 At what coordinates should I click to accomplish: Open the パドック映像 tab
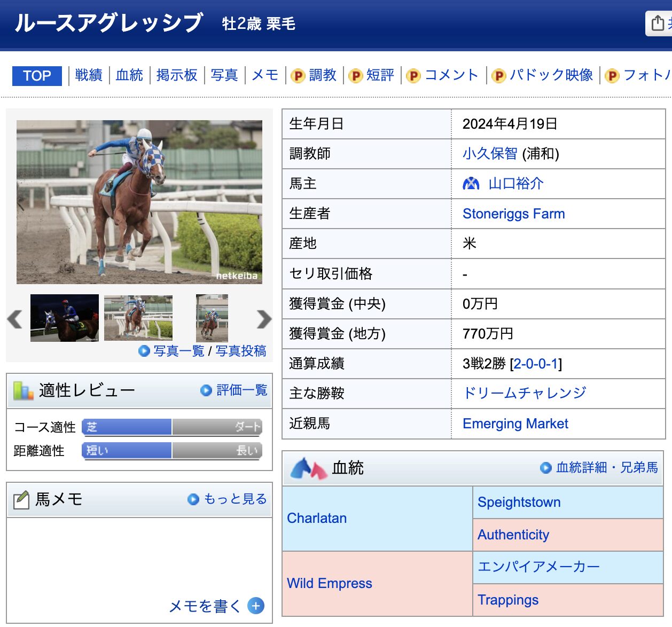(x=551, y=75)
